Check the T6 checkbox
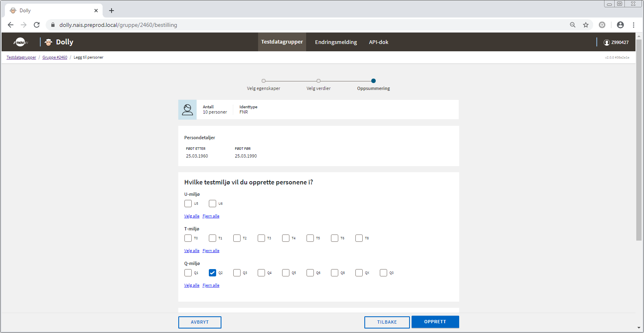The width and height of the screenshot is (644, 333). click(335, 238)
